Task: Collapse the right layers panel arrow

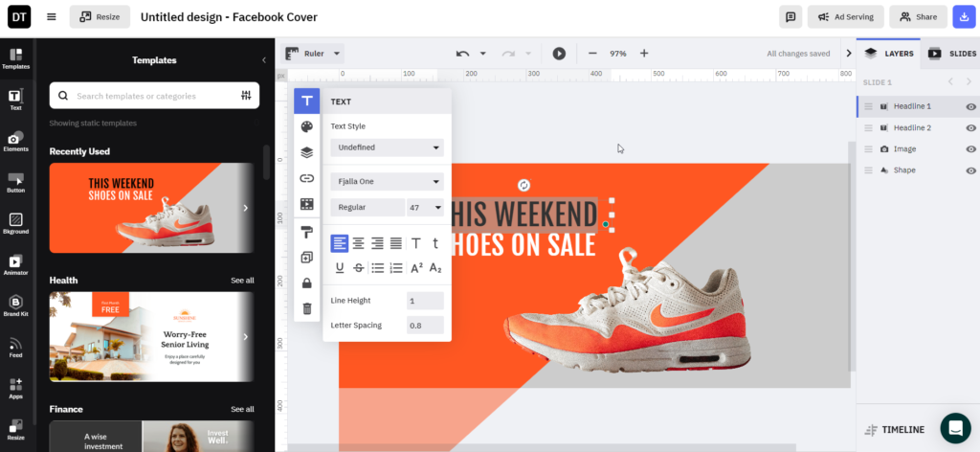Action: pyautogui.click(x=849, y=54)
